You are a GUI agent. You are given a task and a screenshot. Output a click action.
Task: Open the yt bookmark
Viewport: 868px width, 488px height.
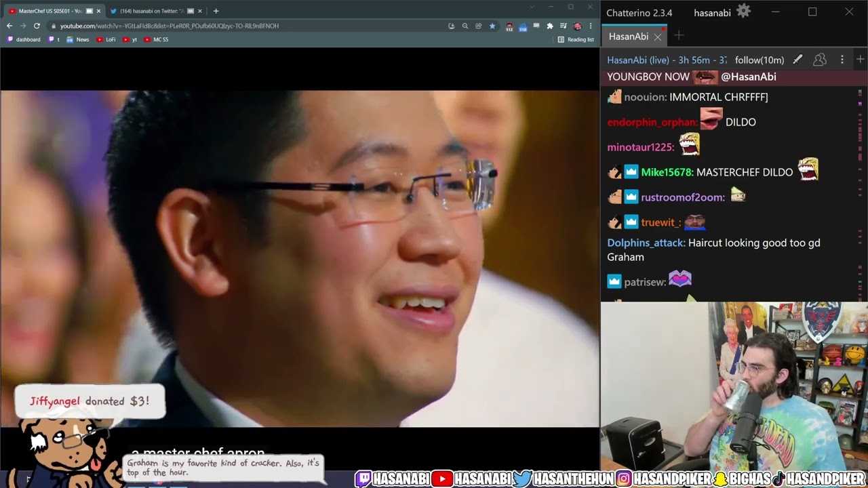130,39
